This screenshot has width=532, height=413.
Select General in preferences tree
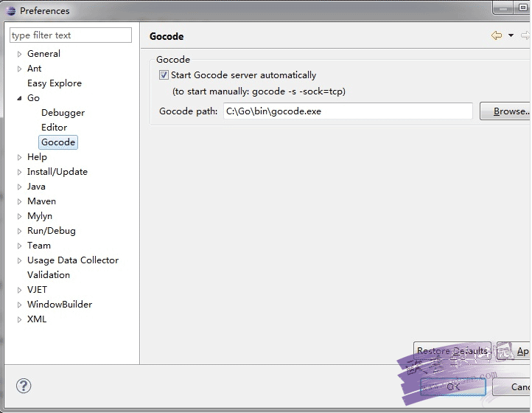click(x=43, y=54)
